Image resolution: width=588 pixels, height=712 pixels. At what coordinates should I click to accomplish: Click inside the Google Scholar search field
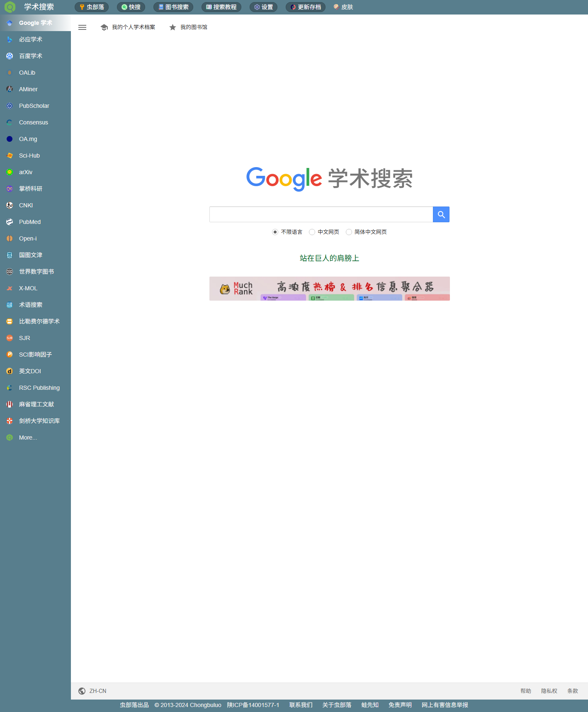321,214
